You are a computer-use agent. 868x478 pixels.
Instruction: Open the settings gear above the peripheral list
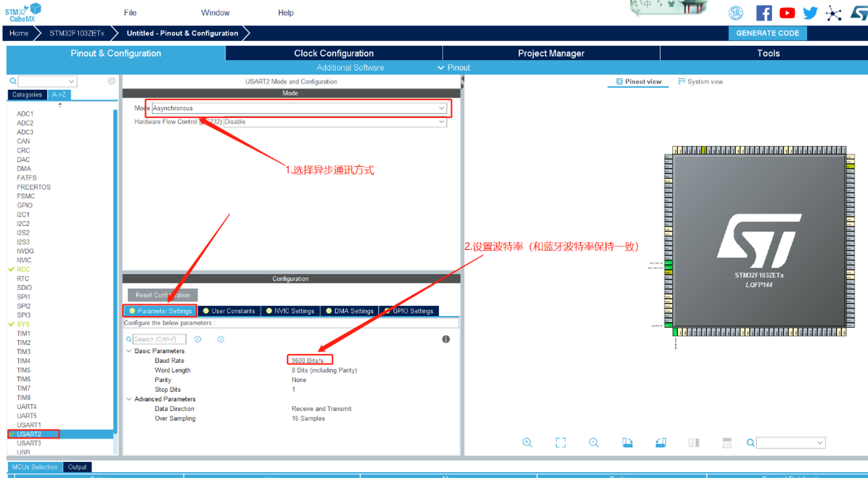pyautogui.click(x=111, y=81)
